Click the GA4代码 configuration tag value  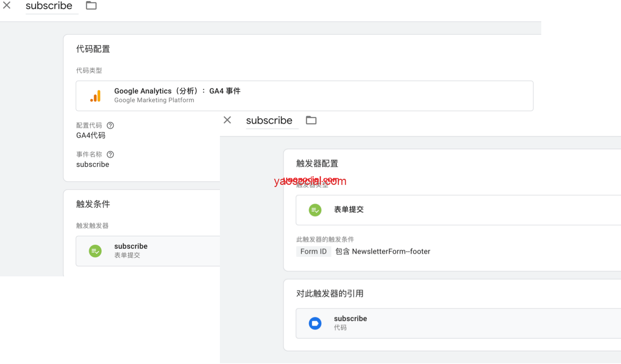coord(91,135)
